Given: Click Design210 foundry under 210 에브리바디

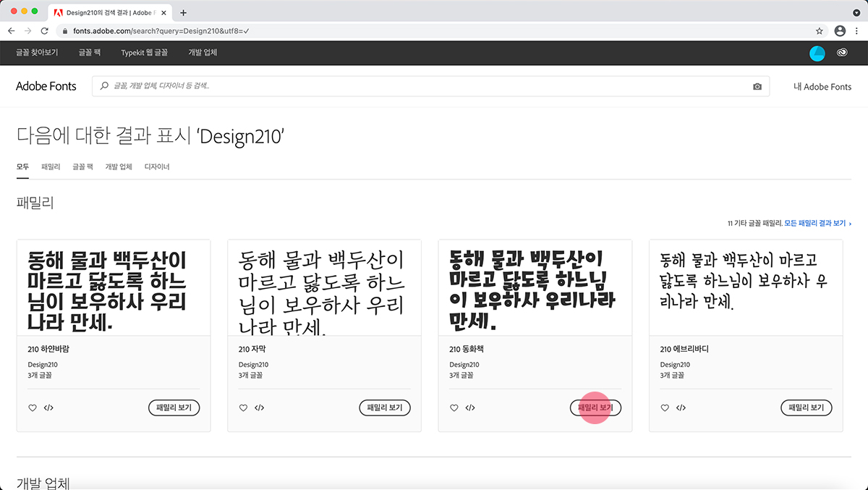Looking at the screenshot, I should (675, 365).
